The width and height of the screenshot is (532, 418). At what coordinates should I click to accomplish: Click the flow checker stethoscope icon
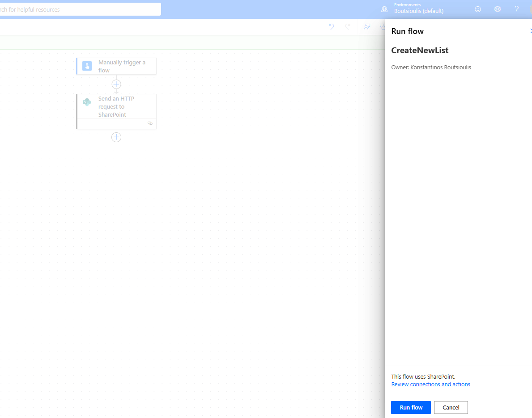(x=382, y=27)
